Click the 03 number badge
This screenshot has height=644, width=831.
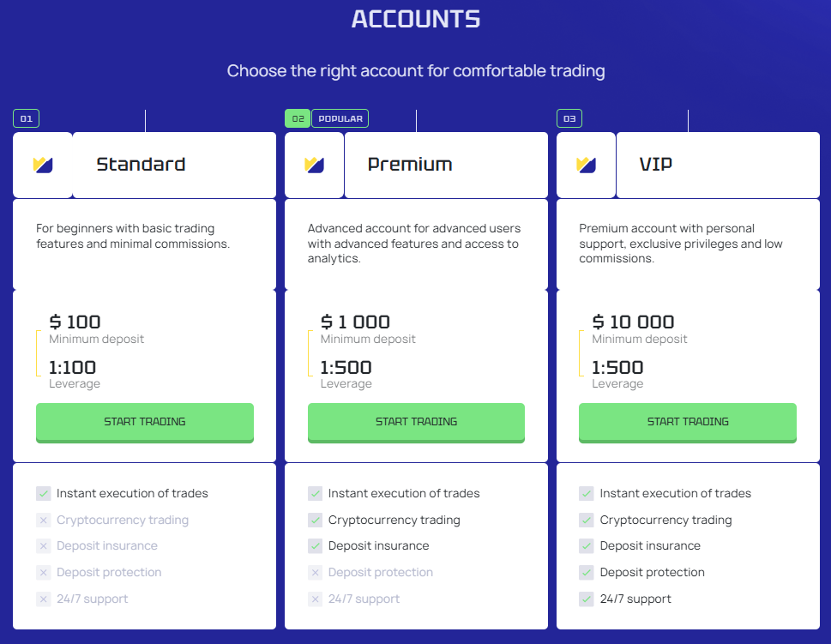569,119
